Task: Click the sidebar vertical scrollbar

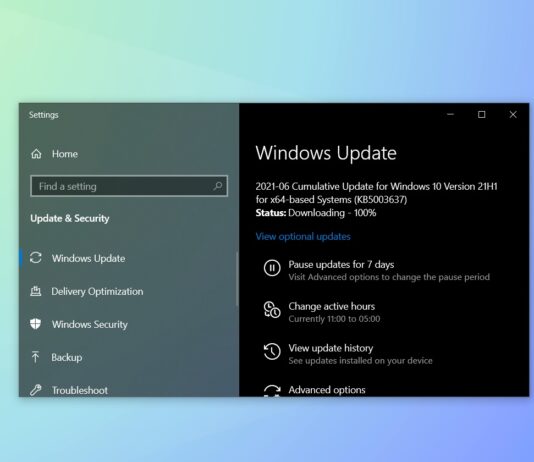Action: click(237, 279)
